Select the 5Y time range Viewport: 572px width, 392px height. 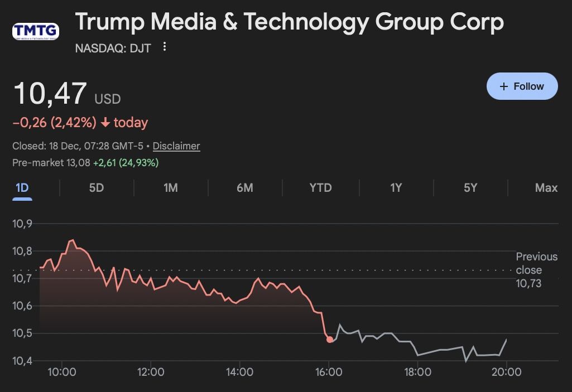(470, 188)
